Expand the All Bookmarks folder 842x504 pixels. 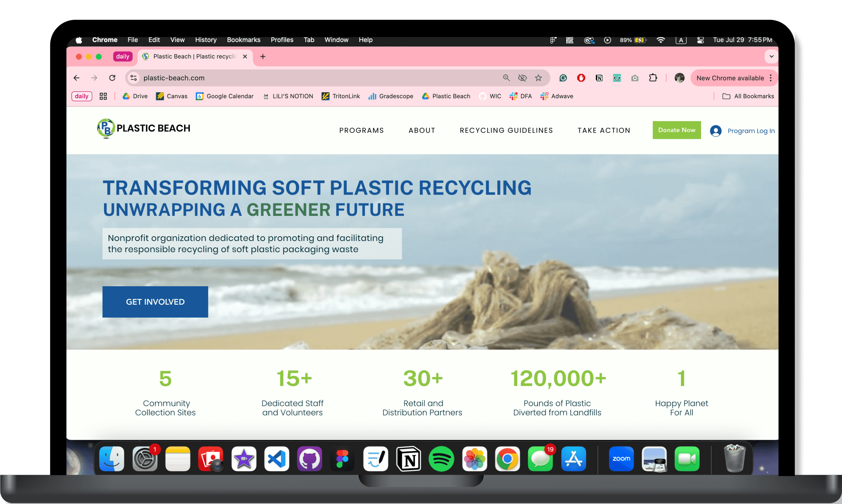click(x=749, y=96)
